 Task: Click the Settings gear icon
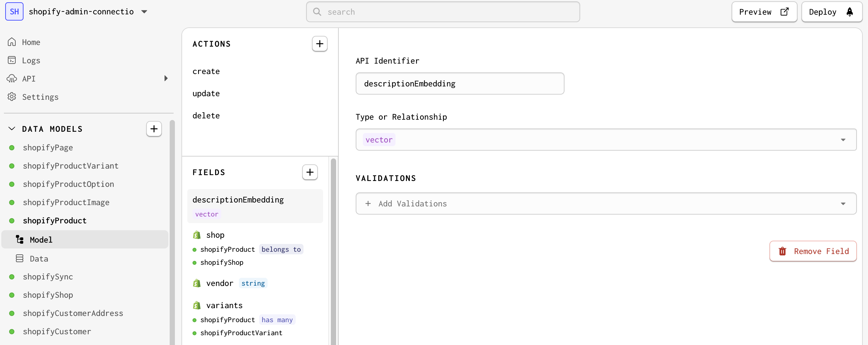click(12, 97)
